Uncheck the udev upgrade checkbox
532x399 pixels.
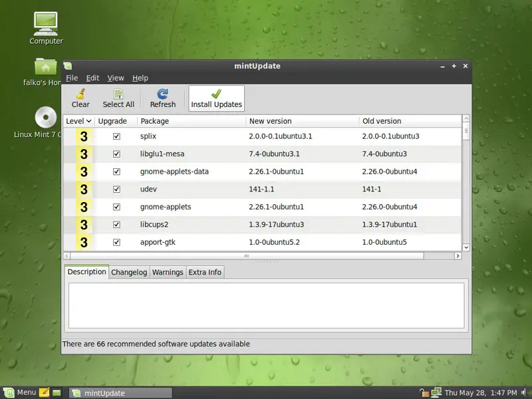[x=116, y=190]
